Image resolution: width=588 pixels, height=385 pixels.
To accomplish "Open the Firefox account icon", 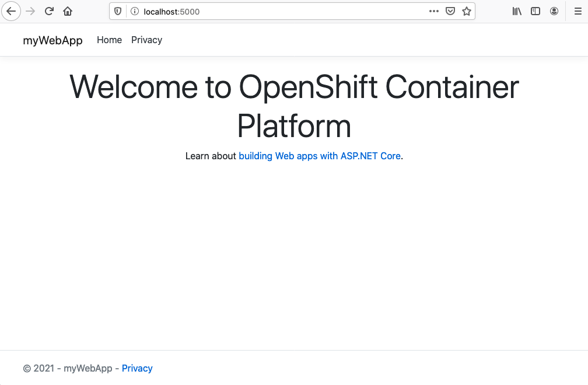I will 554,10.
